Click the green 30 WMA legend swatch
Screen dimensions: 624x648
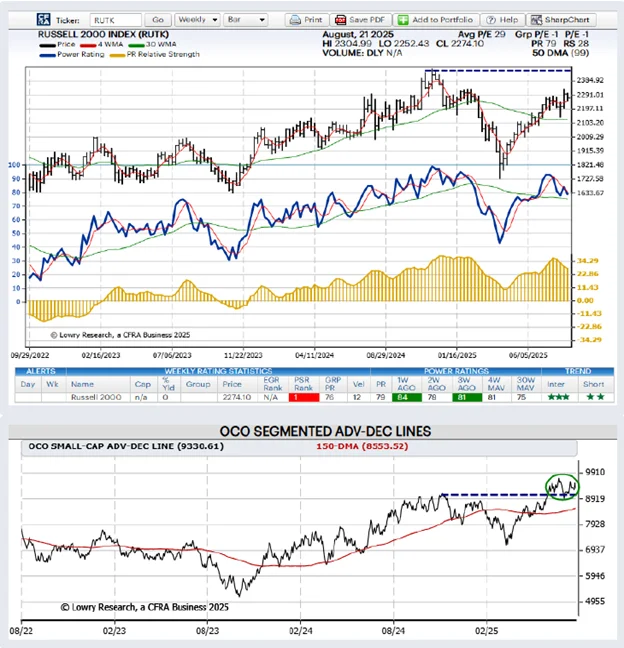tap(136, 45)
